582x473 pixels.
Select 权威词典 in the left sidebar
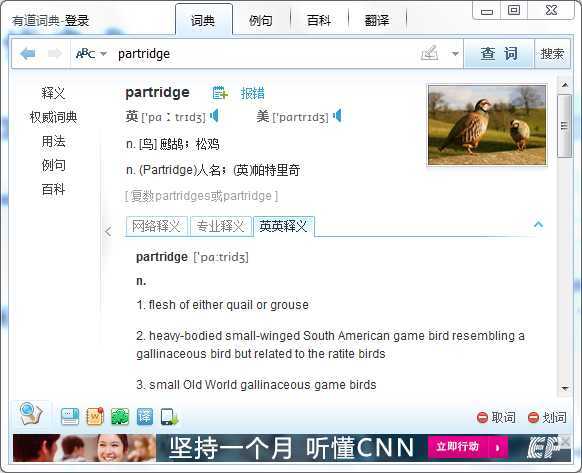[x=53, y=117]
